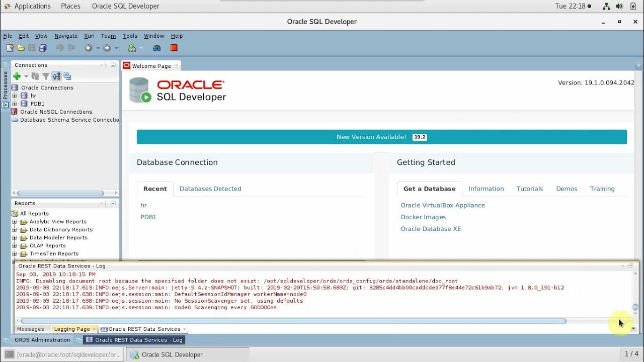Click the Oracle NoSQL Connections icon
Viewport: 644px width, 362px height.
tap(15, 112)
